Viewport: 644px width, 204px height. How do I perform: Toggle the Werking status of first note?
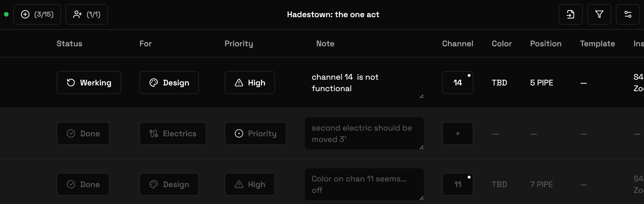pyautogui.click(x=89, y=83)
